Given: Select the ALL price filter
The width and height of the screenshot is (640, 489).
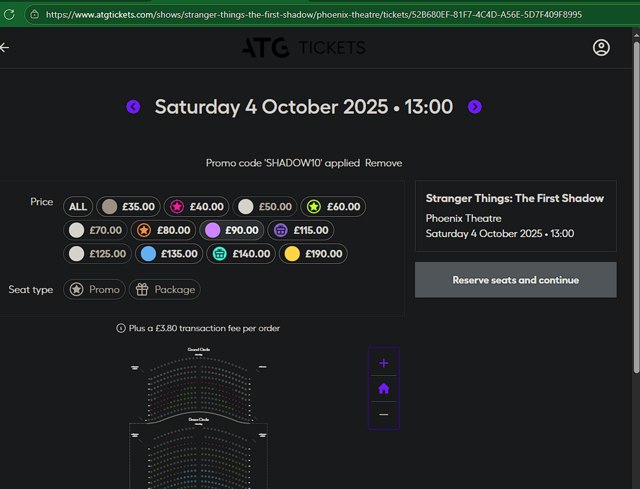Looking at the screenshot, I should point(78,207).
